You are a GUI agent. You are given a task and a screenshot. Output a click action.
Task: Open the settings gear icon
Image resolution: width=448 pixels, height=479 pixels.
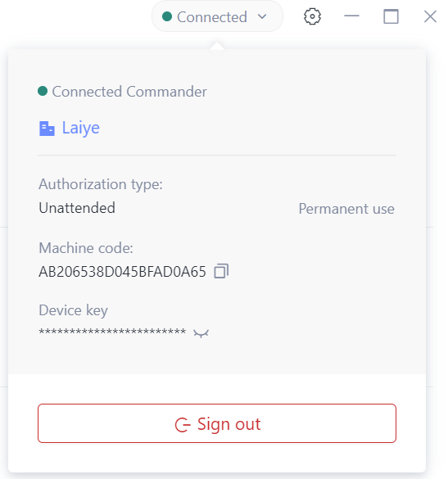pos(312,16)
